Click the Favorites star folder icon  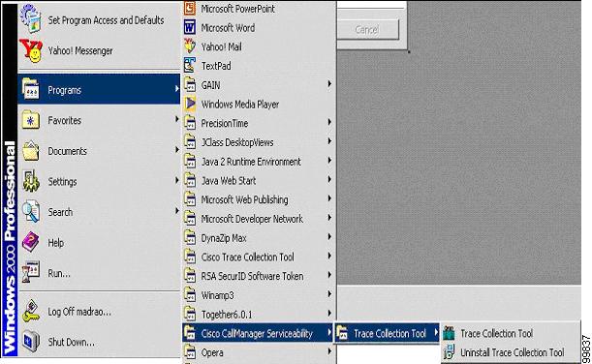pyautogui.click(x=31, y=120)
